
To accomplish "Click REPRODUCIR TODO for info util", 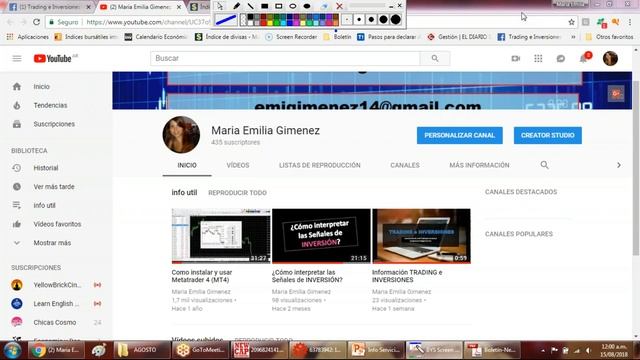I will (x=237, y=193).
